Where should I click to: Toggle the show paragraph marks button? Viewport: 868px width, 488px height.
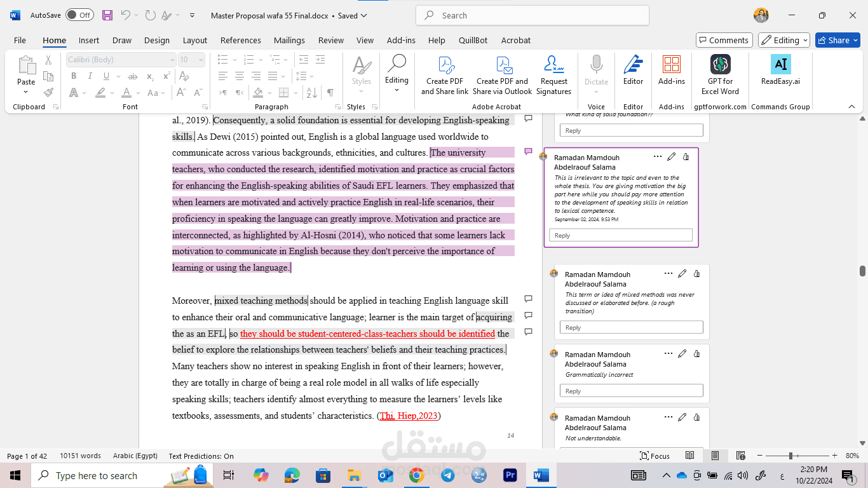point(330,93)
